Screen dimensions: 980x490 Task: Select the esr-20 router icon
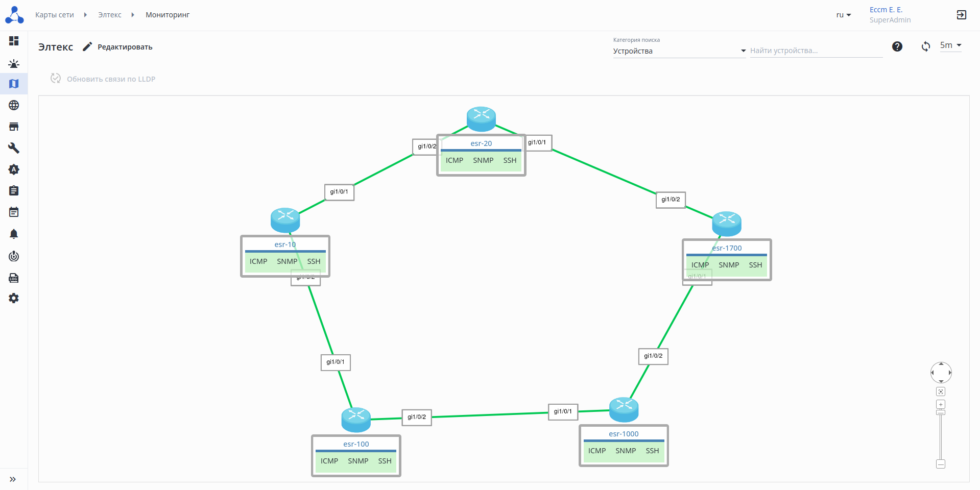(481, 118)
